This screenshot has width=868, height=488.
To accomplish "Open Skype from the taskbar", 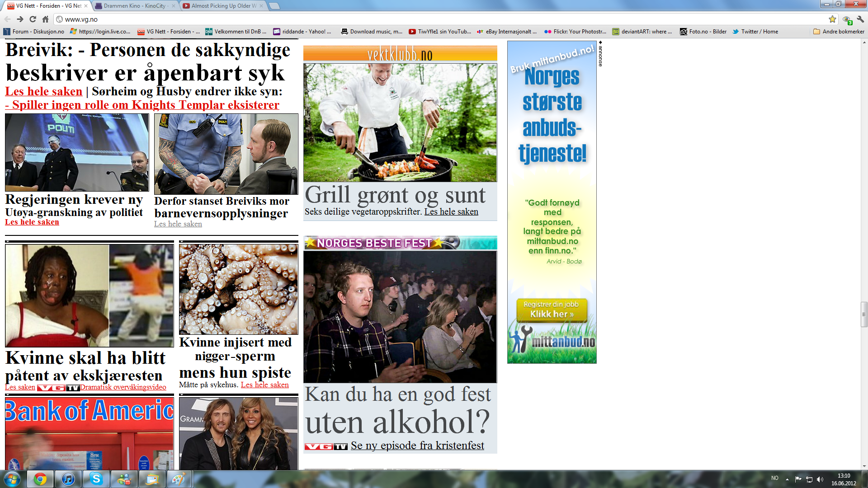I will pyautogui.click(x=96, y=479).
